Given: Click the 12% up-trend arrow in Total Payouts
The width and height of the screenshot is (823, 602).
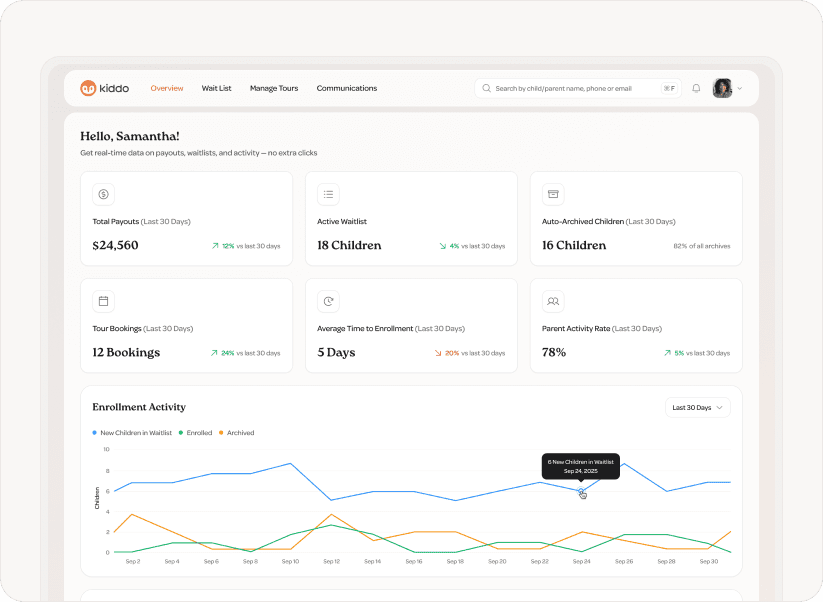Looking at the screenshot, I should pos(215,246).
